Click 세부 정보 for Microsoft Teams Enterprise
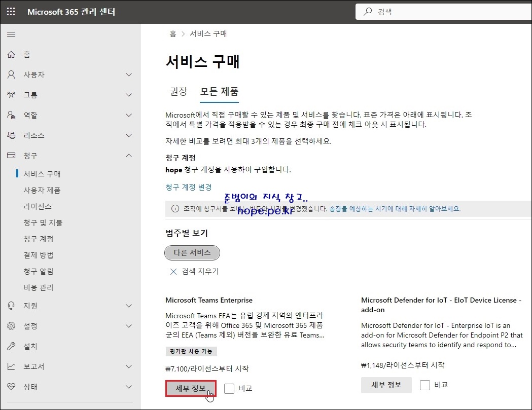Image resolution: width=532 pixels, height=410 pixels. pyautogui.click(x=191, y=388)
